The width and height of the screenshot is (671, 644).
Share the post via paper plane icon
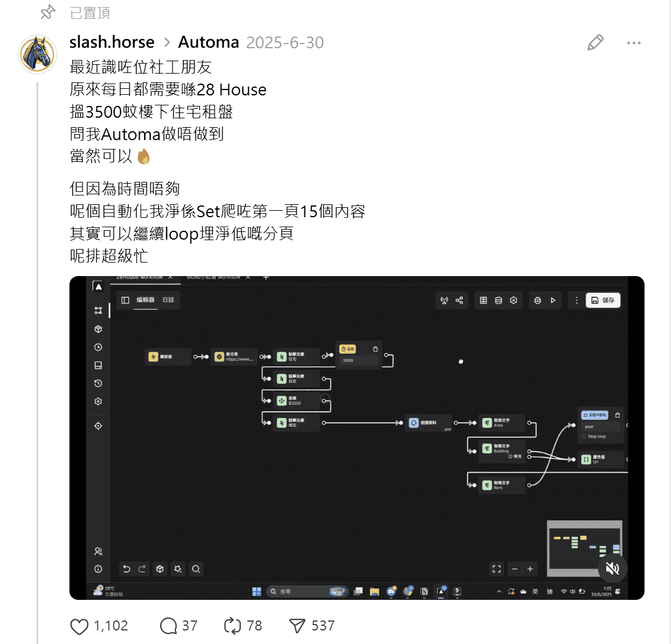297,626
